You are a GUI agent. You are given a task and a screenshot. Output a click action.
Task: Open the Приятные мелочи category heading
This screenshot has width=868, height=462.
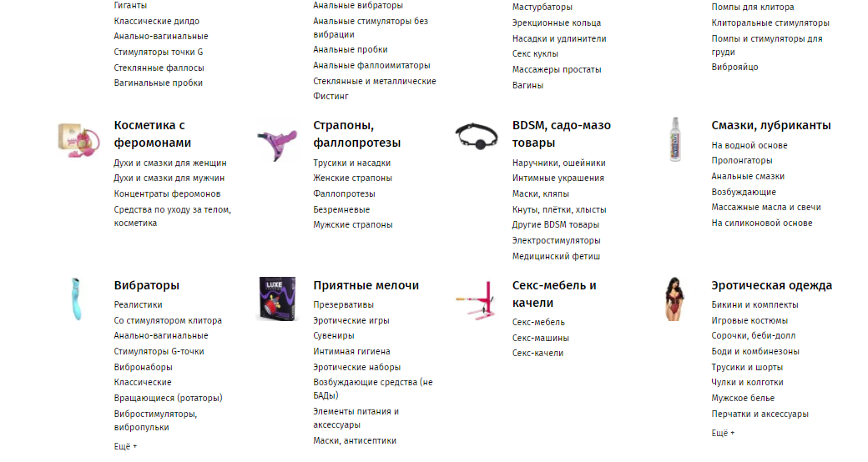tap(366, 285)
